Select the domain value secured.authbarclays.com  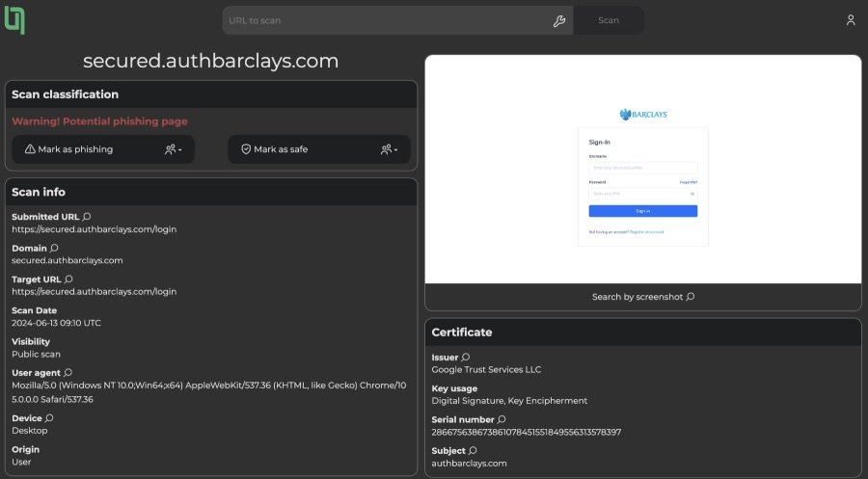tap(67, 260)
